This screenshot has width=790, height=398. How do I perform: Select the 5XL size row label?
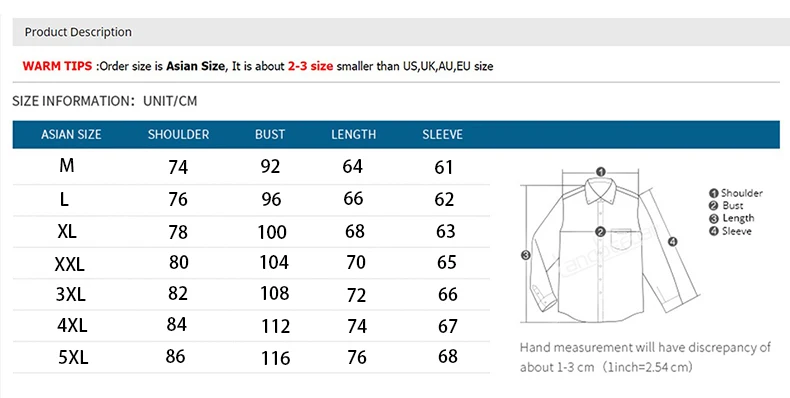pos(73,357)
